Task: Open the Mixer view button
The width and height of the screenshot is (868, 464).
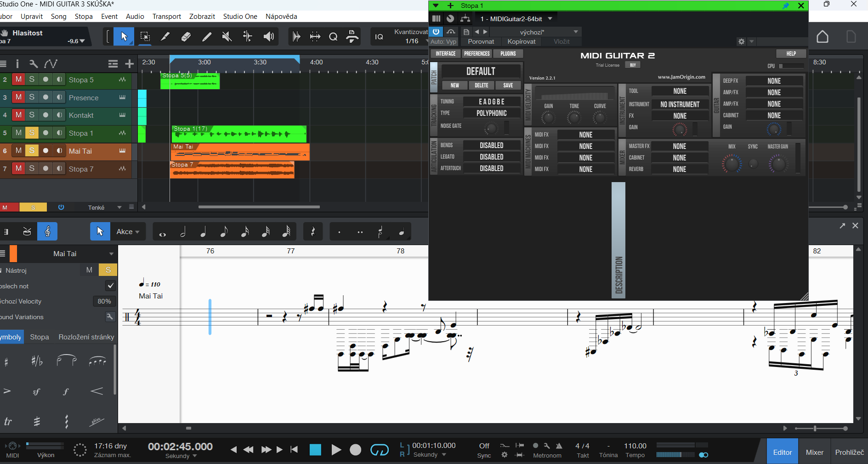Action: click(x=814, y=452)
